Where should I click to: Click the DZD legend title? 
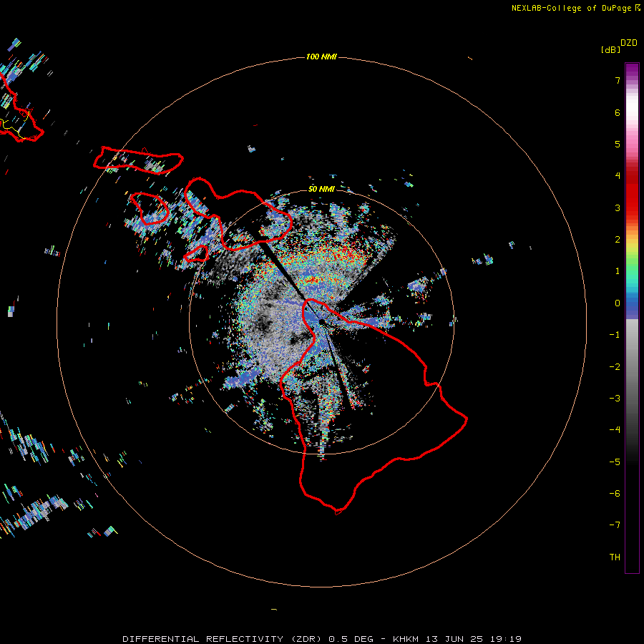[629, 43]
